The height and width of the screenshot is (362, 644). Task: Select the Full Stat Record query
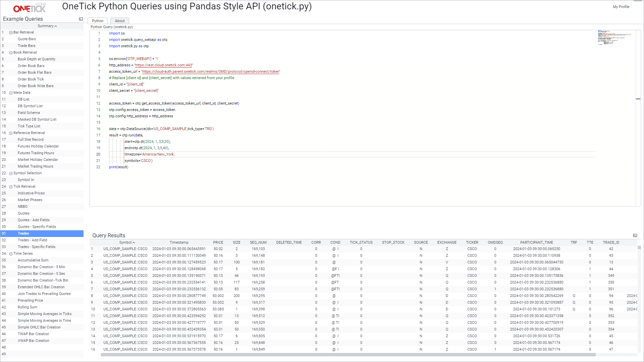[31, 139]
